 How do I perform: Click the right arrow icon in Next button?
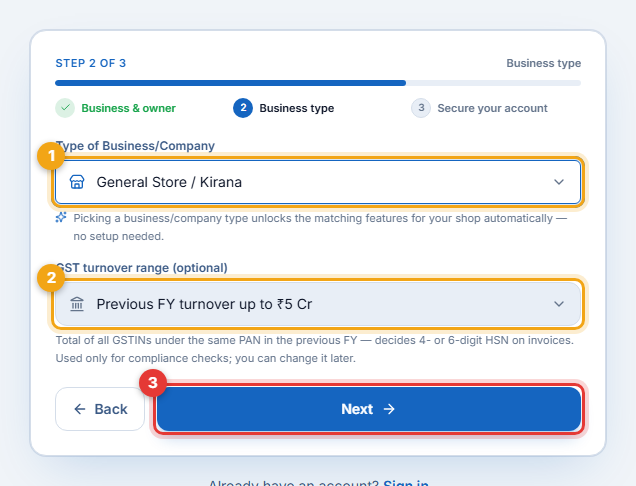[389, 409]
